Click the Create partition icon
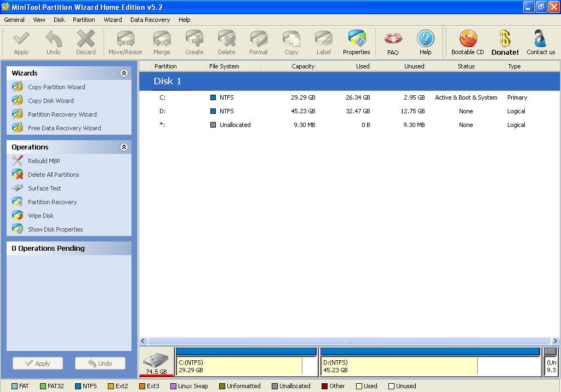Screen dimensions: 561x392 click(194, 42)
